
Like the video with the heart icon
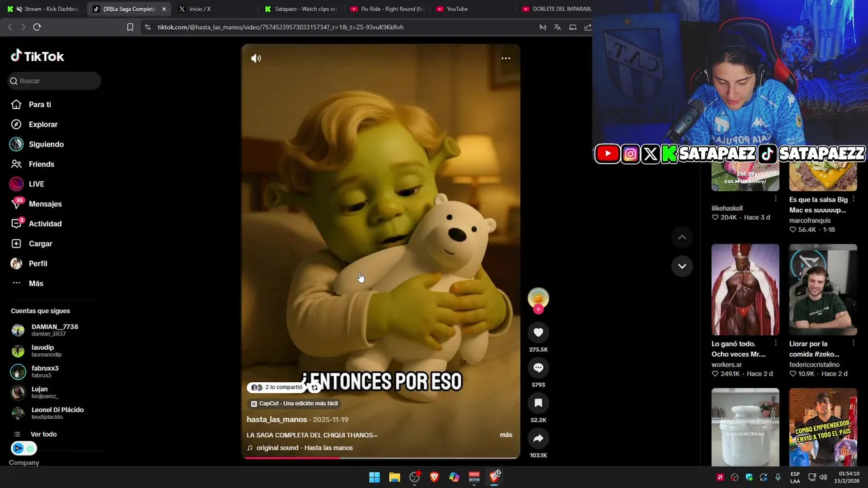(x=538, y=332)
